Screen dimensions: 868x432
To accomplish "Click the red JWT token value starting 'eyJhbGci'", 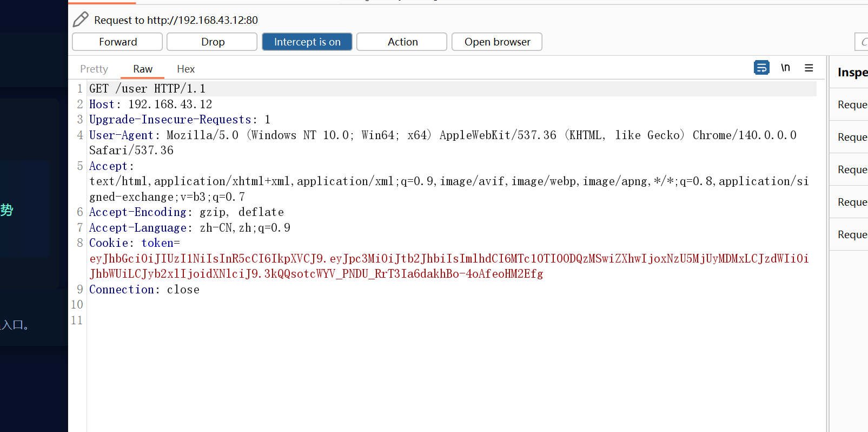I will pos(449,266).
